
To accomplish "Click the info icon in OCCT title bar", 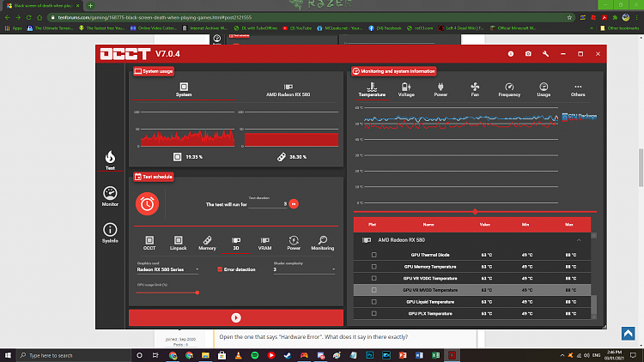I will [x=511, y=54].
